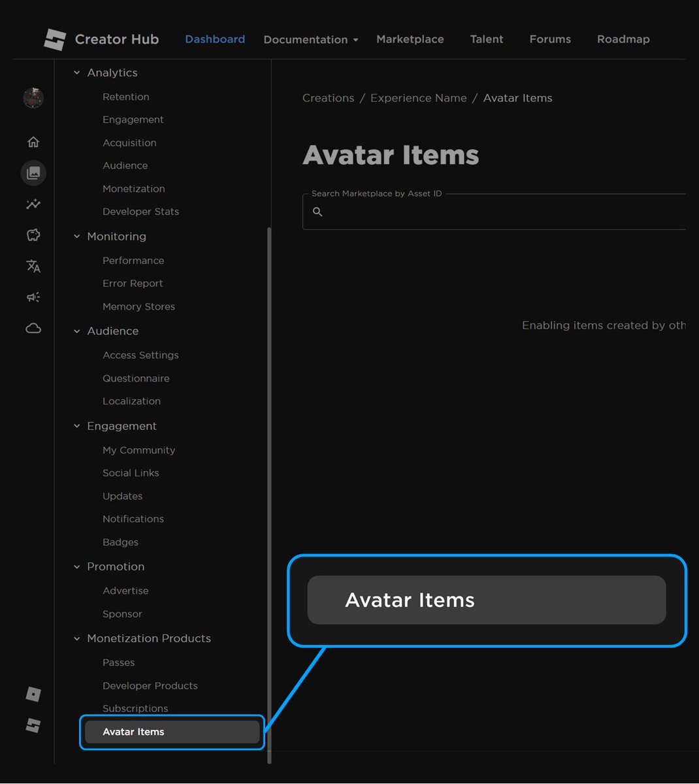Select Social Links

(x=131, y=473)
